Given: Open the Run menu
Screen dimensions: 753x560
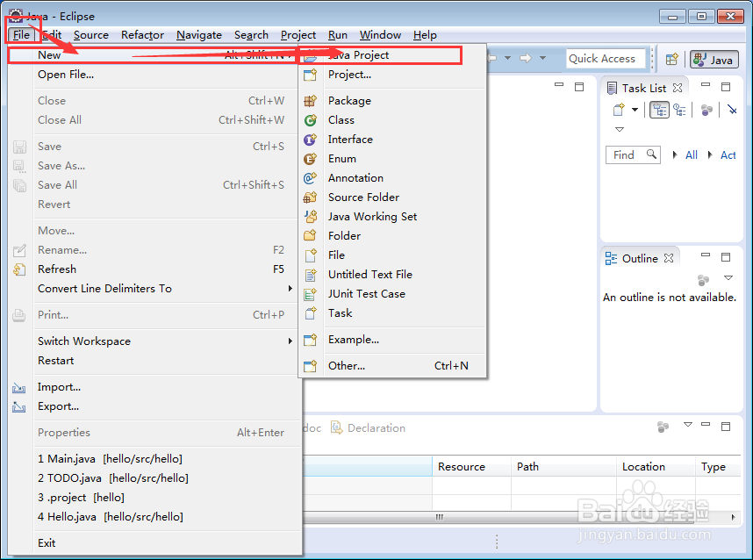Looking at the screenshot, I should 338,35.
